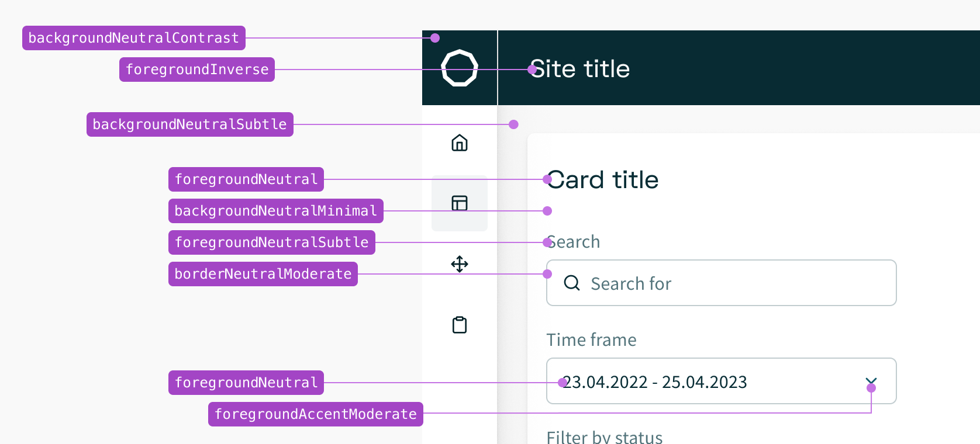Viewport: 980px width, 444px height.
Task: Click the backgroundNeutralSubtle token label
Action: 190,124
